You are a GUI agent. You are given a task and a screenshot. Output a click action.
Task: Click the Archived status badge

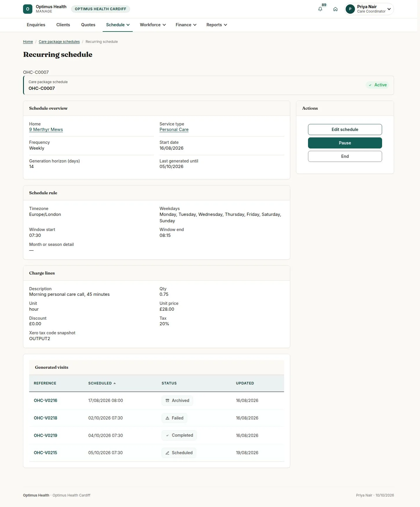pyautogui.click(x=177, y=401)
